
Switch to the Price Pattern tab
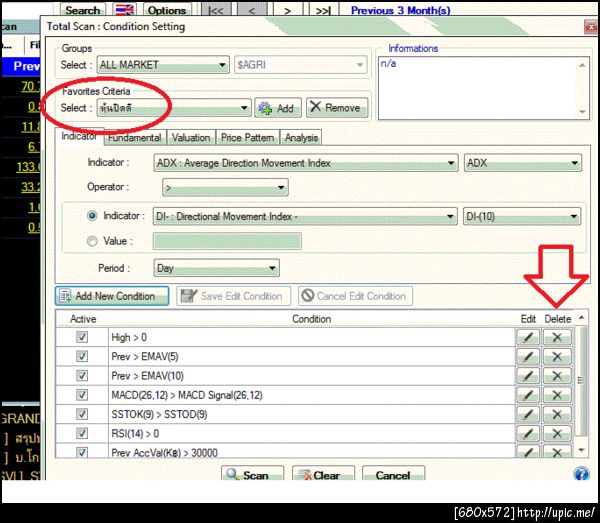click(x=248, y=138)
